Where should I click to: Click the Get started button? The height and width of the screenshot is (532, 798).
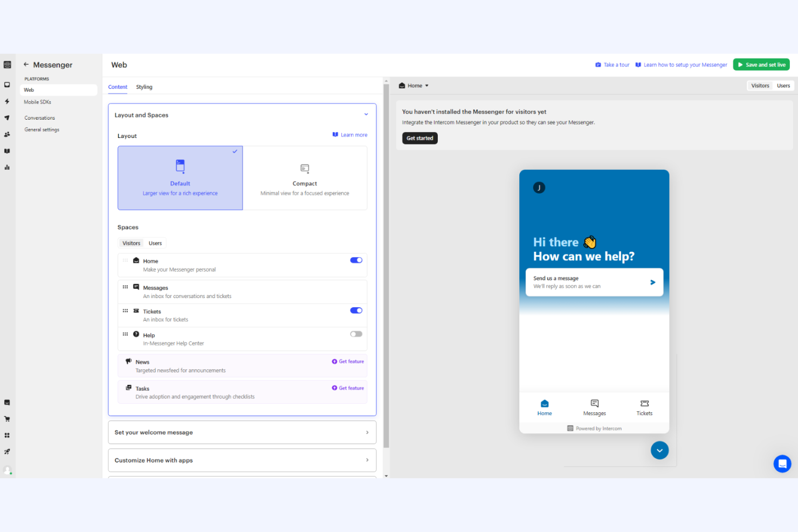pyautogui.click(x=419, y=138)
